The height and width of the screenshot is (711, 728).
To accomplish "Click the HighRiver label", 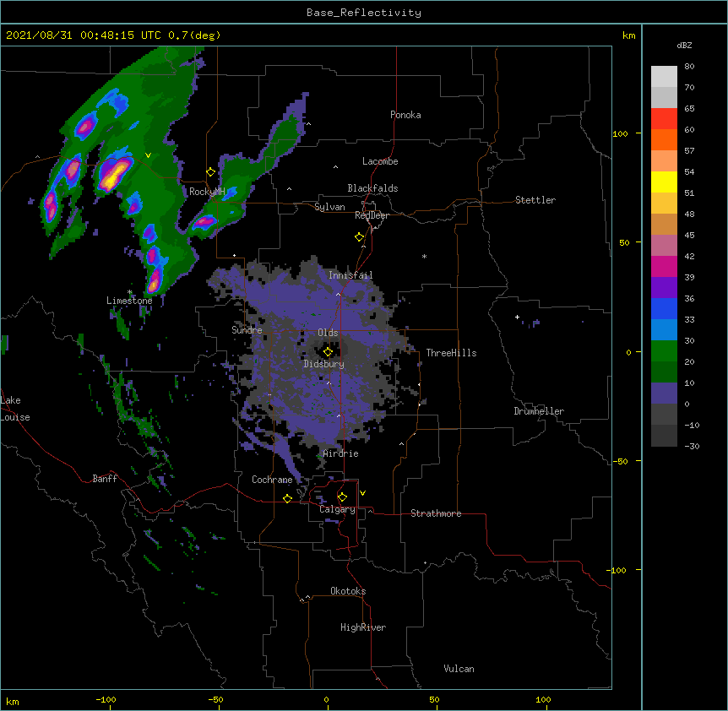I will pos(363,627).
